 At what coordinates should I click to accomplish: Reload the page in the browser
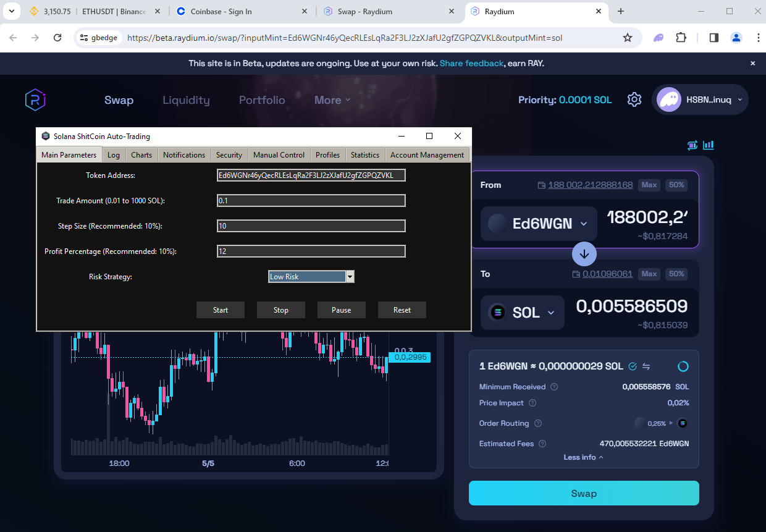click(57, 38)
